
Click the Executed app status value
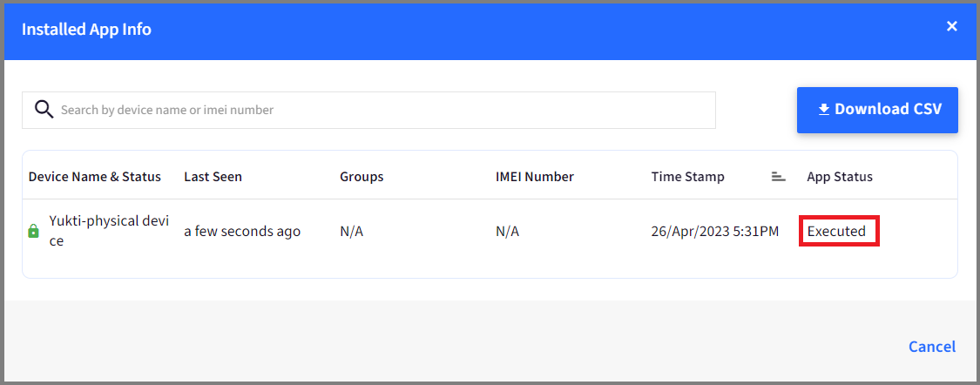(836, 231)
